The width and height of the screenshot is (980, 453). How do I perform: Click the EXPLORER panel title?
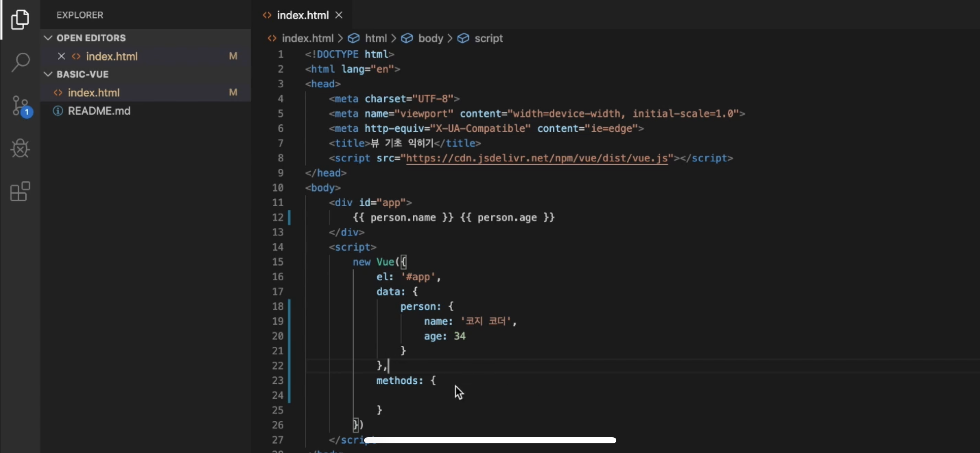pyautogui.click(x=80, y=15)
